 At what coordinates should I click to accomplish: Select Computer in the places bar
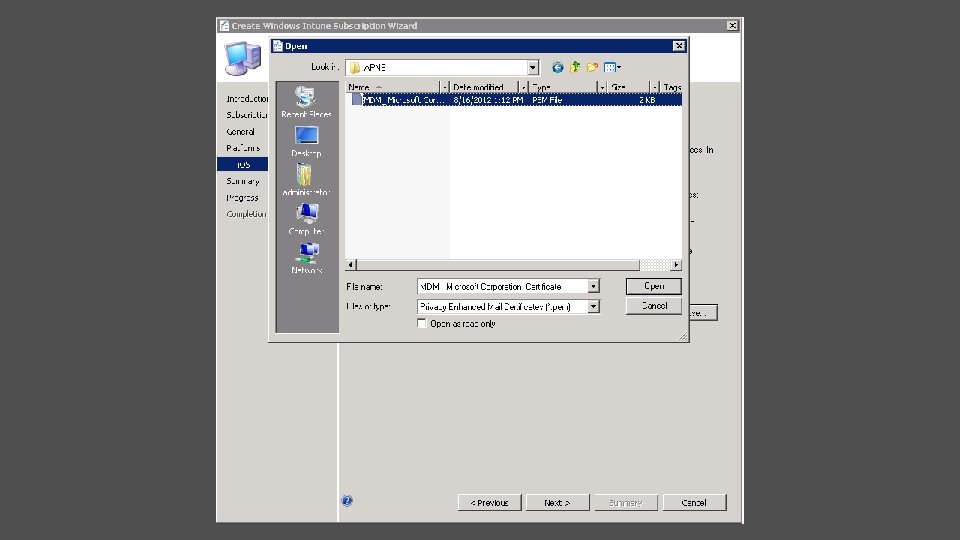(x=306, y=219)
